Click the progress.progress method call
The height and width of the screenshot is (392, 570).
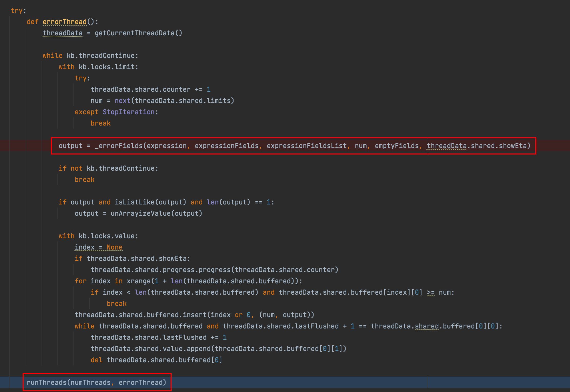click(x=214, y=270)
